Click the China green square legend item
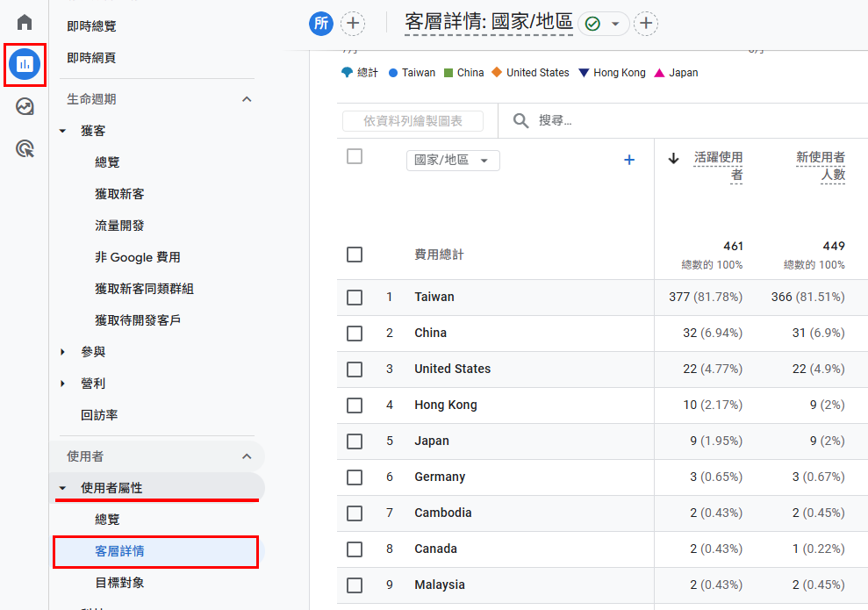868x610 pixels. point(464,73)
